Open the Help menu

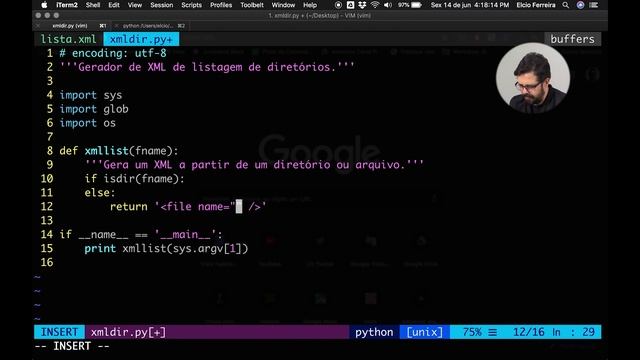(310, 5)
